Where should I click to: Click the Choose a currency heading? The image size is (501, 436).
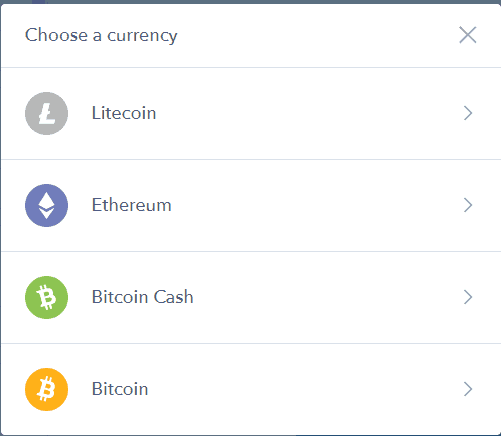101,35
